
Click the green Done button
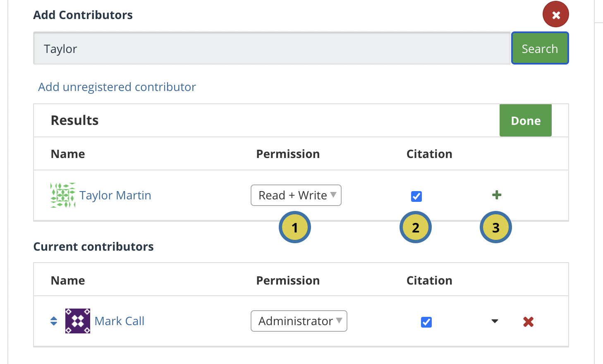pos(525,120)
